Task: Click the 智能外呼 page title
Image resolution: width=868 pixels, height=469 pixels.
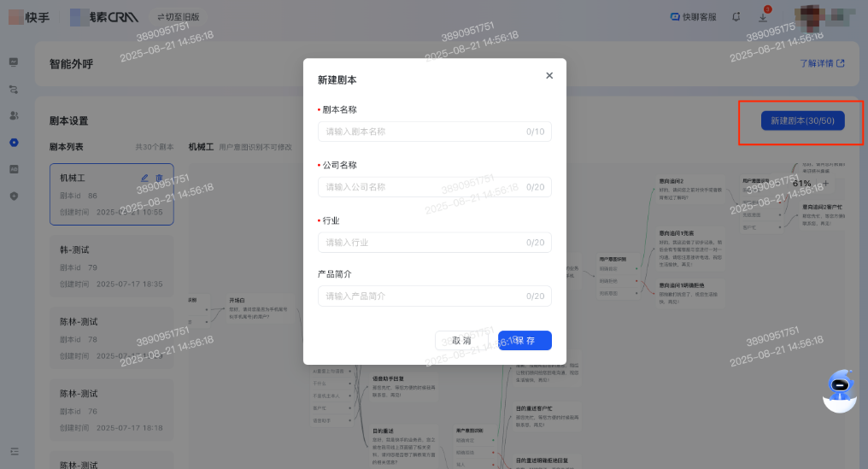Action: [x=72, y=64]
